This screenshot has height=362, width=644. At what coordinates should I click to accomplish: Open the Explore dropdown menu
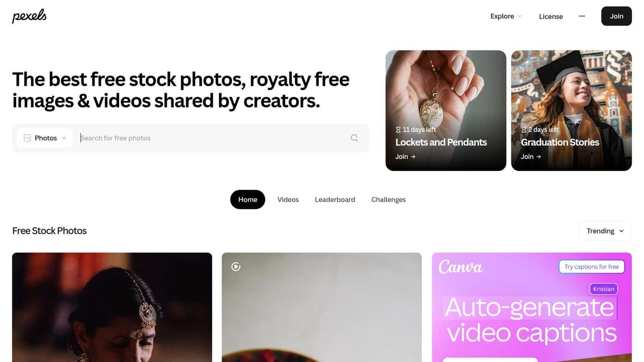(506, 16)
